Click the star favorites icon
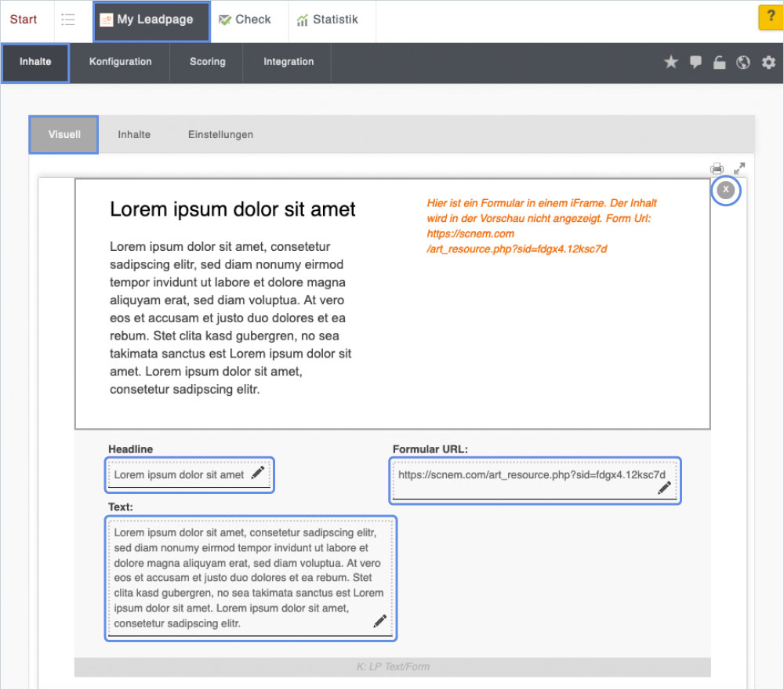This screenshot has height=690, width=784. tap(671, 62)
